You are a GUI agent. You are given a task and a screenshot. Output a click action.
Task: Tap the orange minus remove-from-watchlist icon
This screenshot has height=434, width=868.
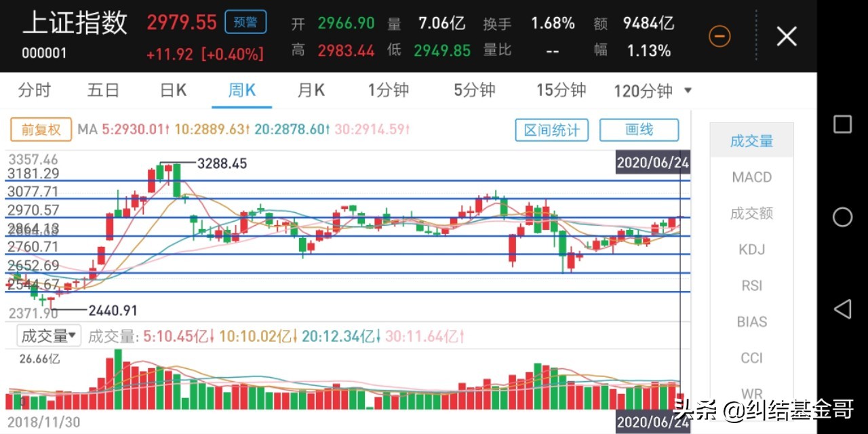pos(719,36)
